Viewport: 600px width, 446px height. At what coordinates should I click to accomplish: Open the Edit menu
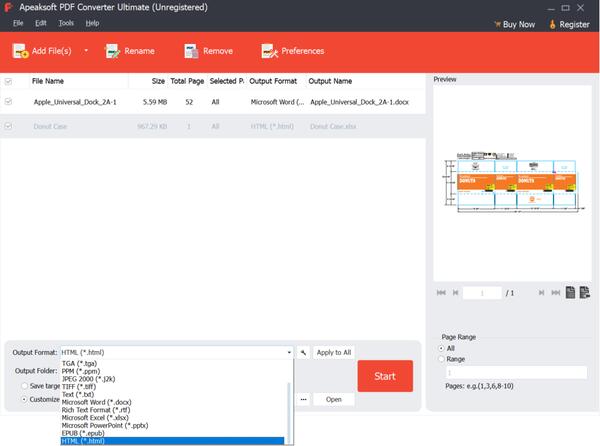[41, 22]
